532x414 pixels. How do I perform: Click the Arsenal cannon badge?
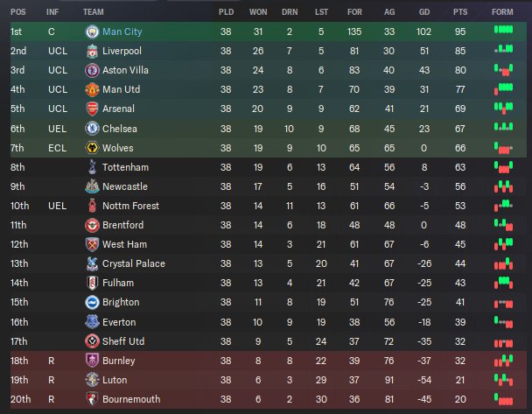(x=92, y=109)
